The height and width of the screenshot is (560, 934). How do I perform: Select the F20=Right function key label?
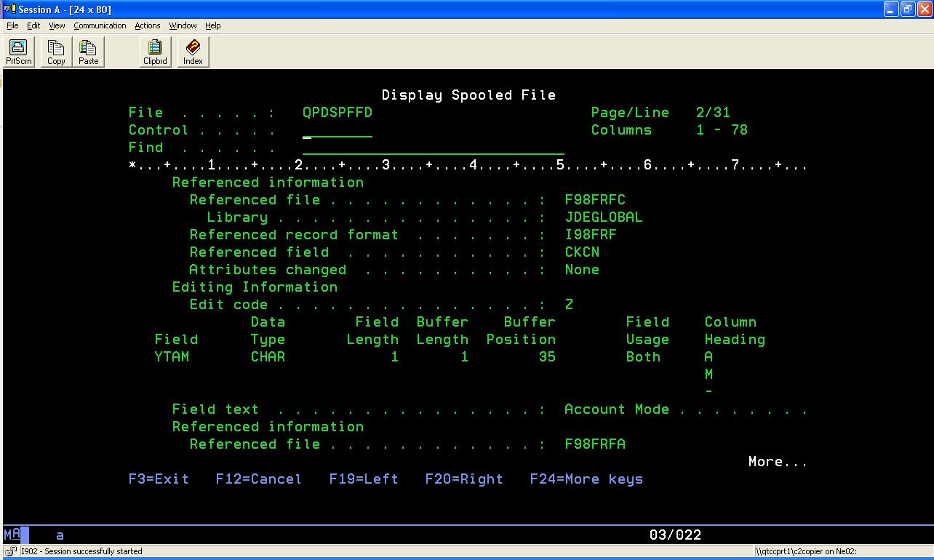pyautogui.click(x=464, y=479)
